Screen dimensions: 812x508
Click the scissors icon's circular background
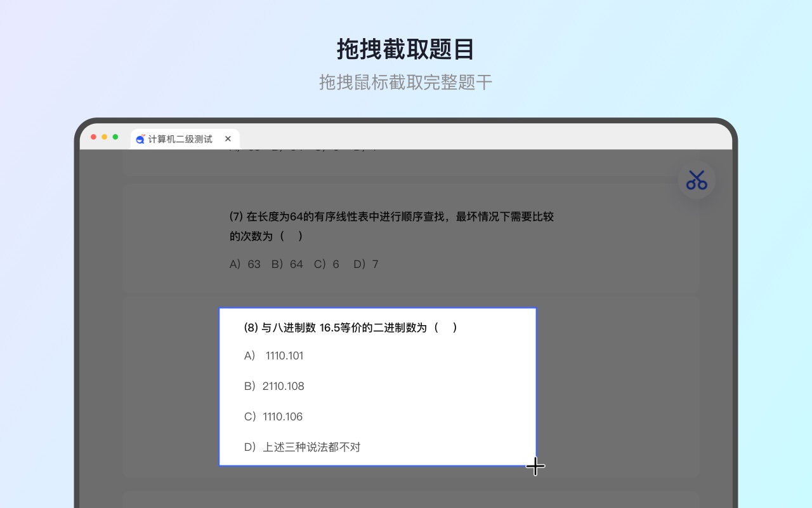[697, 180]
